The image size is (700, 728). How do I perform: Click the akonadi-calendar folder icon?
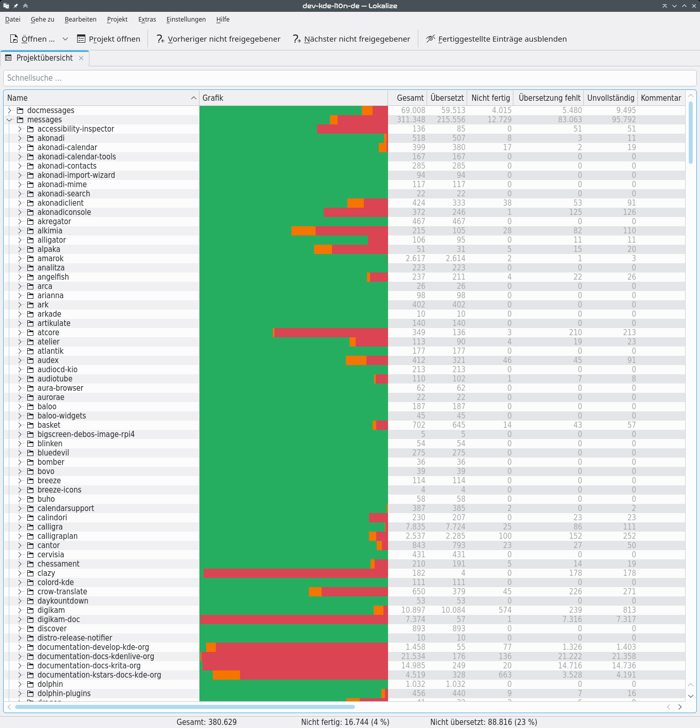point(30,148)
